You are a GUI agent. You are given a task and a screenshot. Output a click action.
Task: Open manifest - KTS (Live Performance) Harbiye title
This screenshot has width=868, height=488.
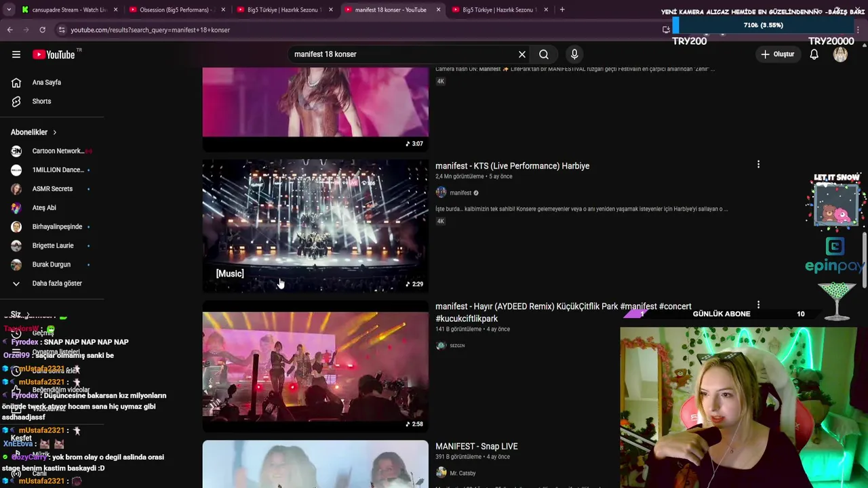point(512,166)
